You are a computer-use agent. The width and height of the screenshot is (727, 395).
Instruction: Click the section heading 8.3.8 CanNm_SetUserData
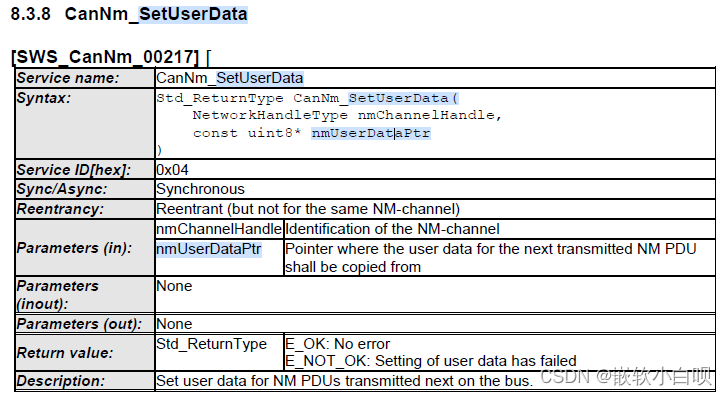tap(129, 14)
